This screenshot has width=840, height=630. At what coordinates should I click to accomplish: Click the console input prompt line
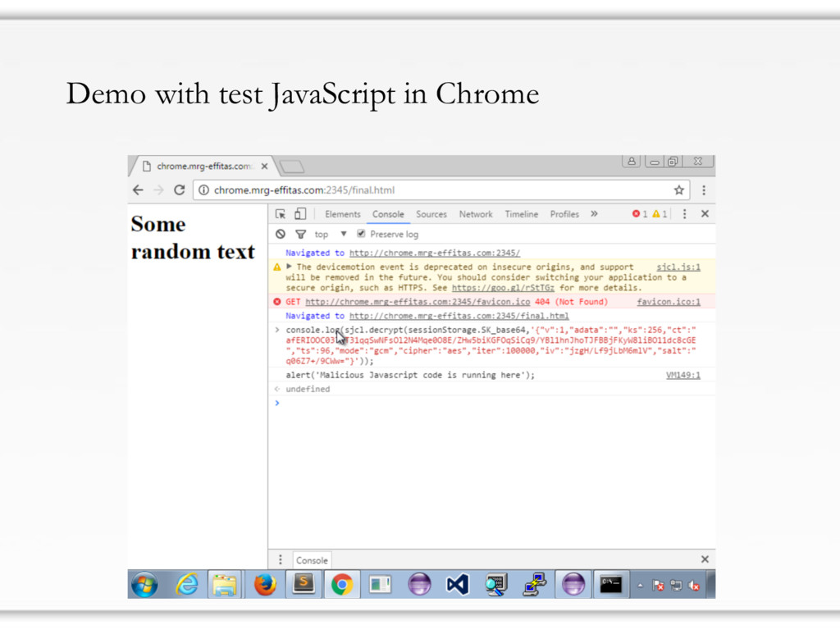[493, 403]
